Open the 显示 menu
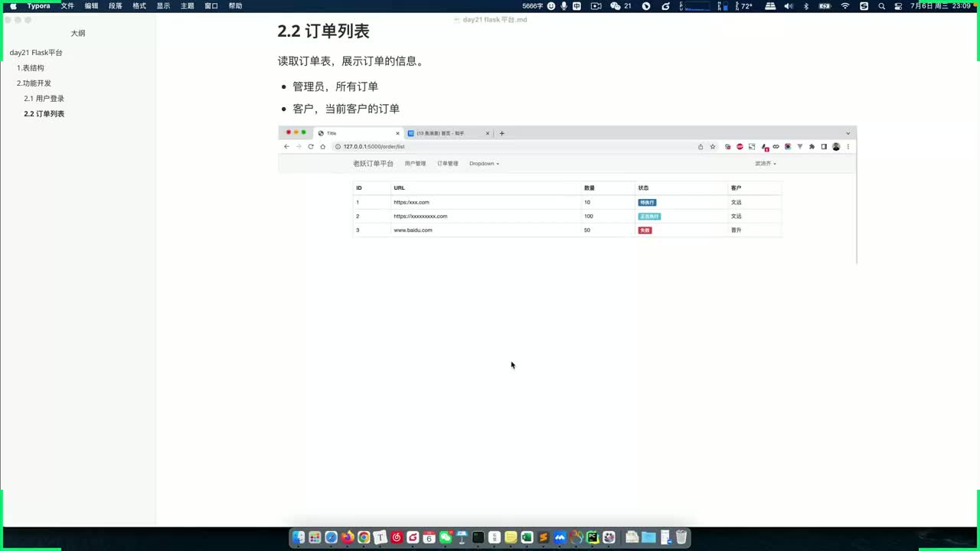The image size is (980, 551). pos(163,6)
